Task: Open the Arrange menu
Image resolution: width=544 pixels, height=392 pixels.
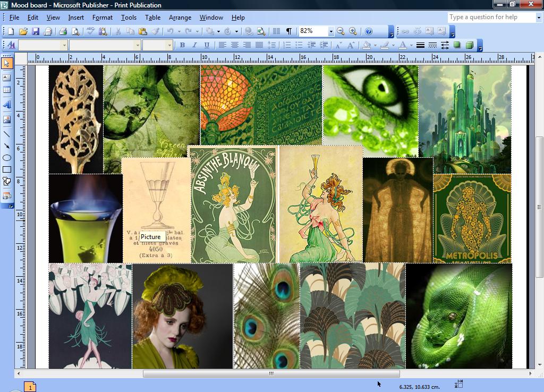Action: [180, 18]
